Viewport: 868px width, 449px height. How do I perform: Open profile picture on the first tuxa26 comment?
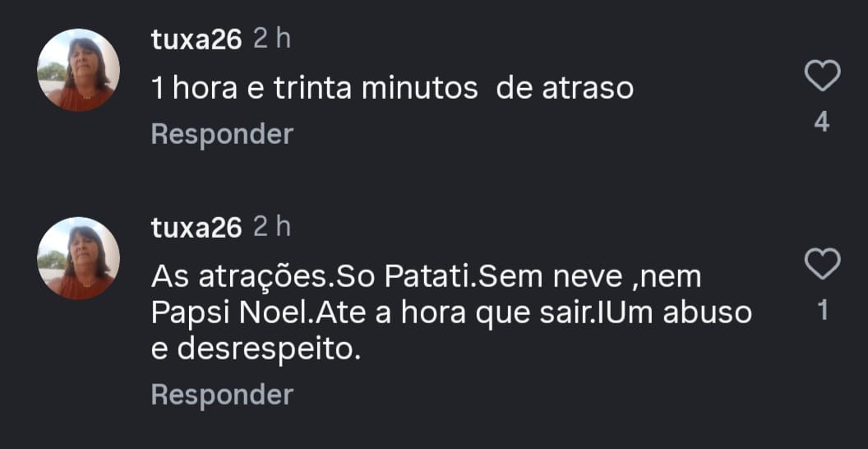(79, 70)
